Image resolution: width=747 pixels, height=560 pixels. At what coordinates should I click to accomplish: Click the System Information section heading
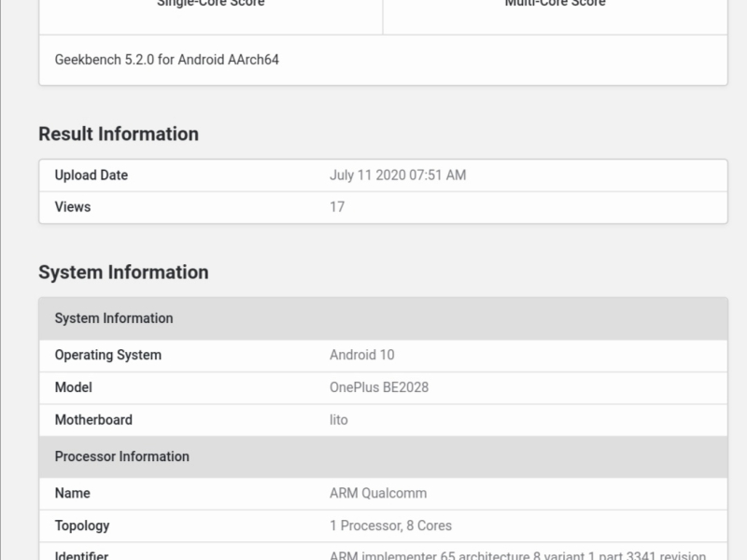click(x=123, y=273)
